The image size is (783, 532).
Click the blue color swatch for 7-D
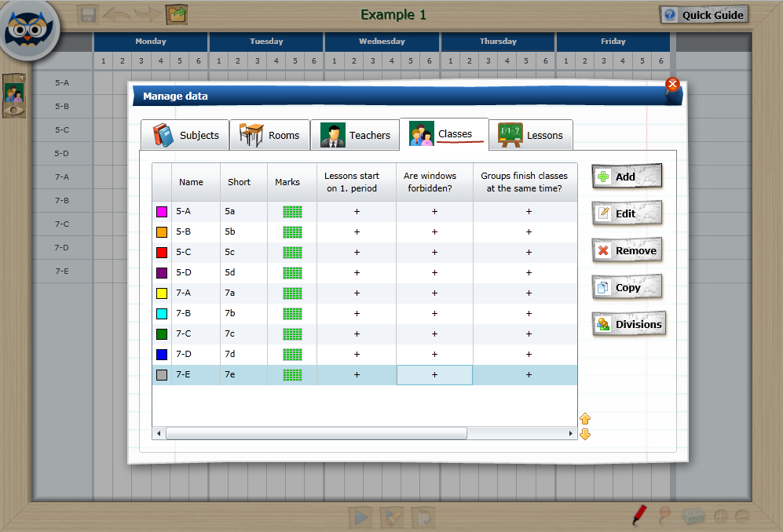[x=162, y=355]
